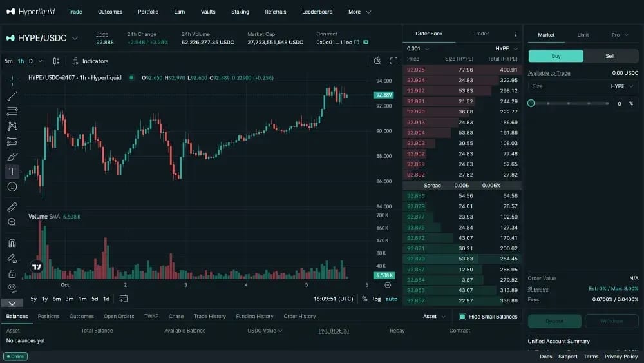The width and height of the screenshot is (644, 363).
Task: Open the Size field HYPE currency dropdown
Action: pyautogui.click(x=622, y=86)
